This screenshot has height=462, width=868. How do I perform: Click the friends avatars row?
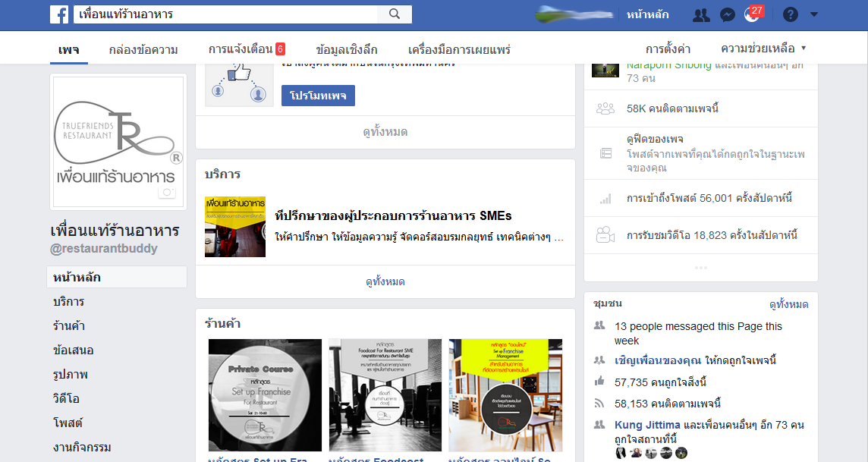click(x=651, y=453)
